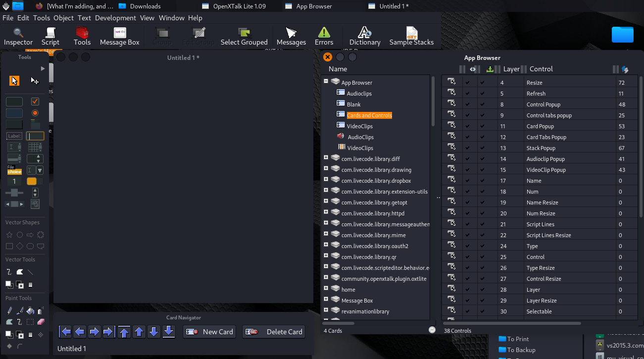Toggle selectable check for Audioclip Popup row
The image size is (644, 359).
click(x=482, y=159)
